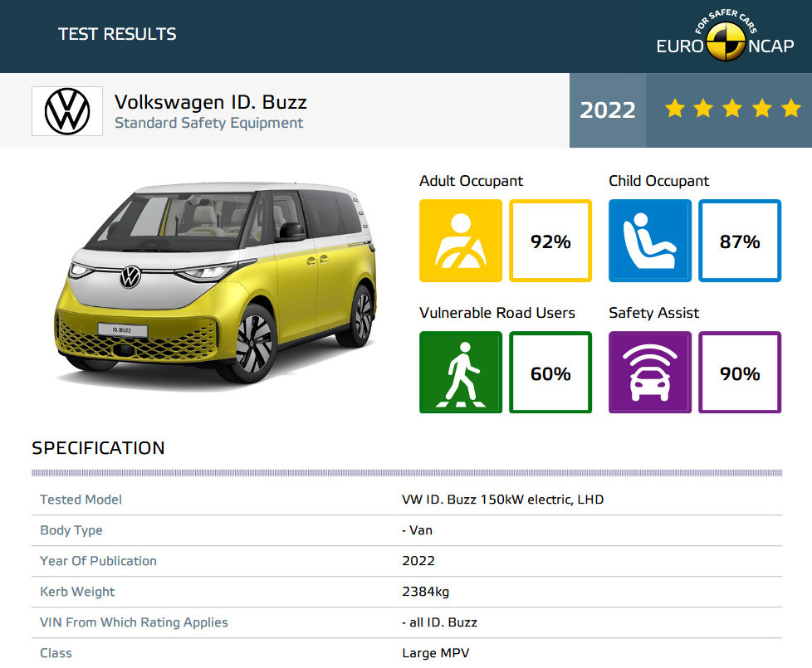Click the 'Year Of Publication' row label
The width and height of the screenshot is (812, 668).
(98, 561)
